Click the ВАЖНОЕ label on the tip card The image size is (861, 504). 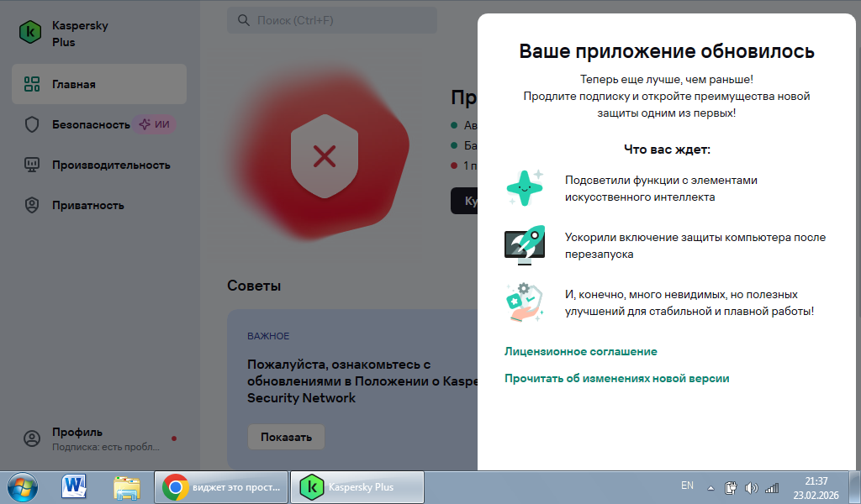point(268,336)
